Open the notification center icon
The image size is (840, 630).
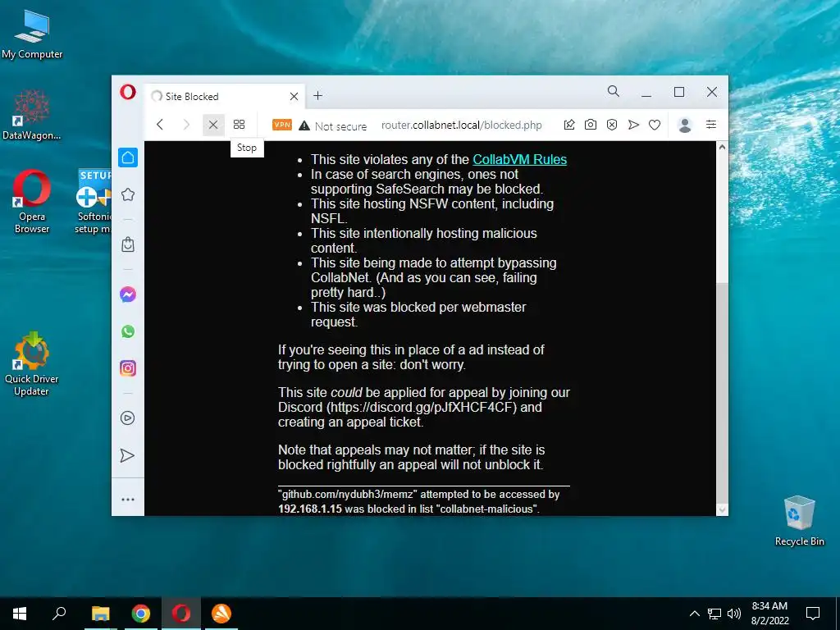coord(813,614)
